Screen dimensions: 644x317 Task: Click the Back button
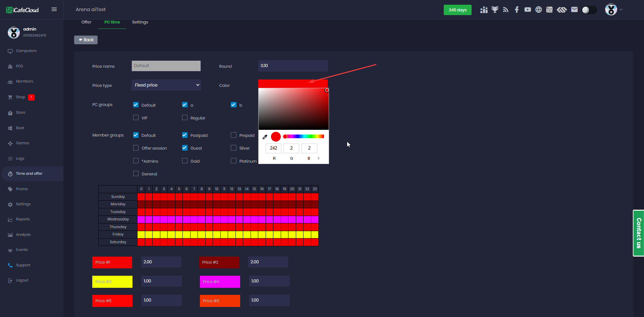coord(86,40)
